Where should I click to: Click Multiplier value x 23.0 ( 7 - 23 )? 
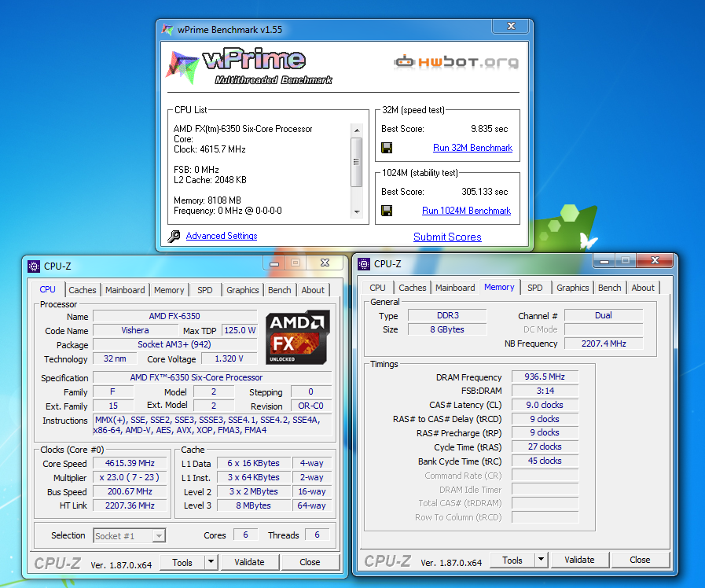[x=130, y=477]
